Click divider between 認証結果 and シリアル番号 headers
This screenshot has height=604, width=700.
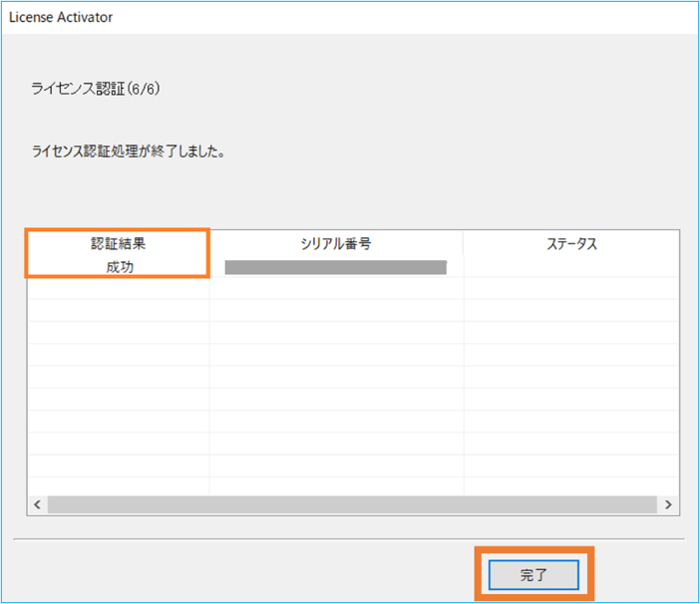209,244
